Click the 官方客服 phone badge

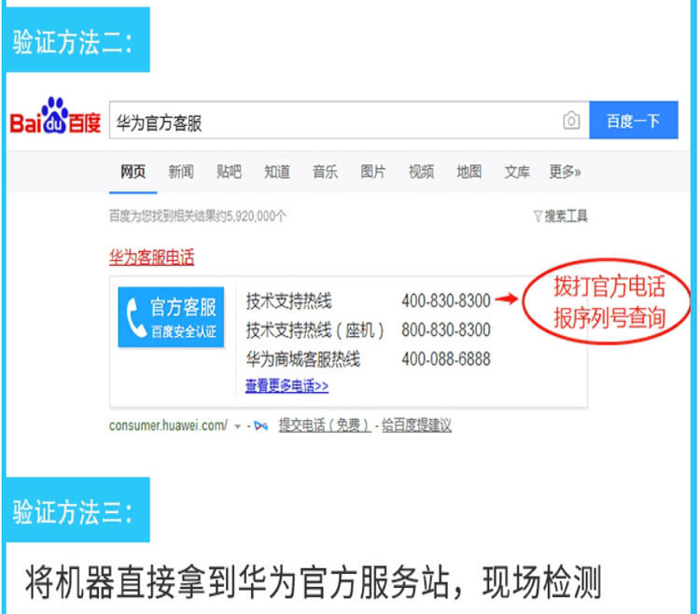[171, 317]
